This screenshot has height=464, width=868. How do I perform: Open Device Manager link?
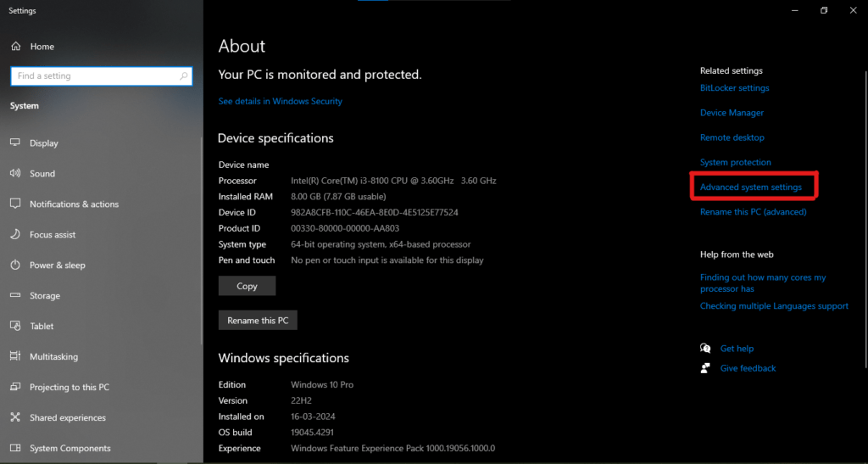pyautogui.click(x=732, y=113)
